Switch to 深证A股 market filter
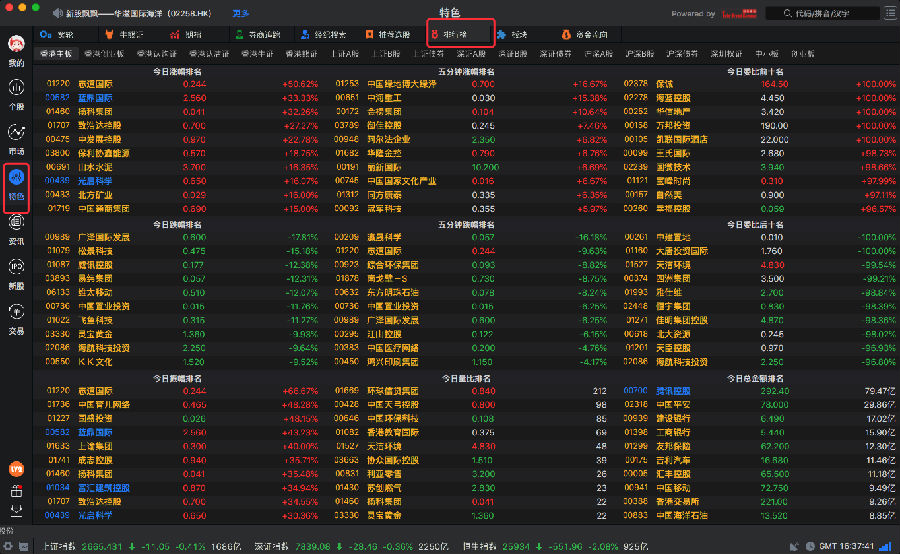The image size is (900, 554). 471,54
